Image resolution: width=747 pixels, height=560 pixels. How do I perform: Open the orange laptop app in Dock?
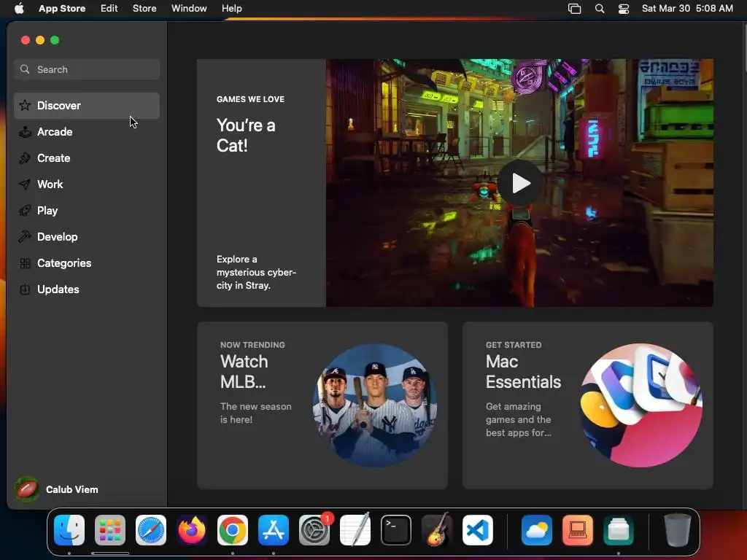(578, 530)
